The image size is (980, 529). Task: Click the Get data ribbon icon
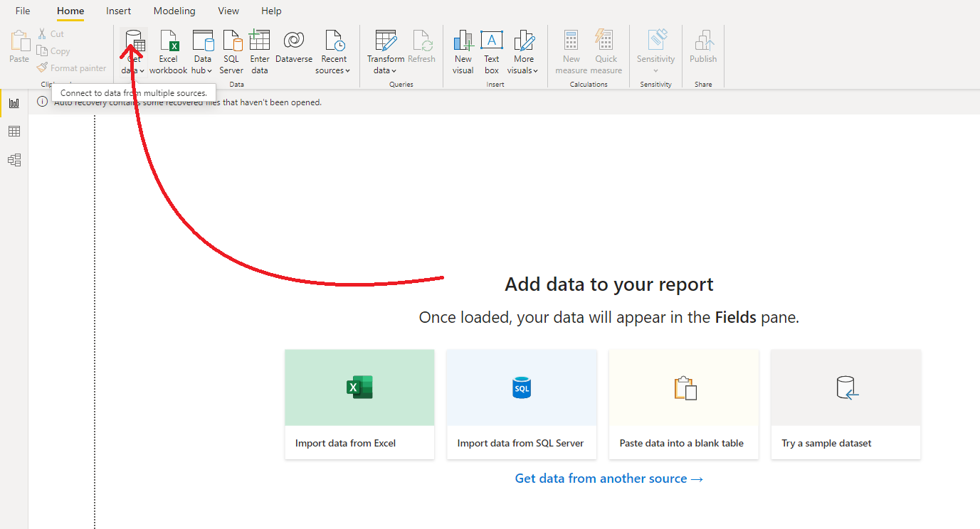134,41
